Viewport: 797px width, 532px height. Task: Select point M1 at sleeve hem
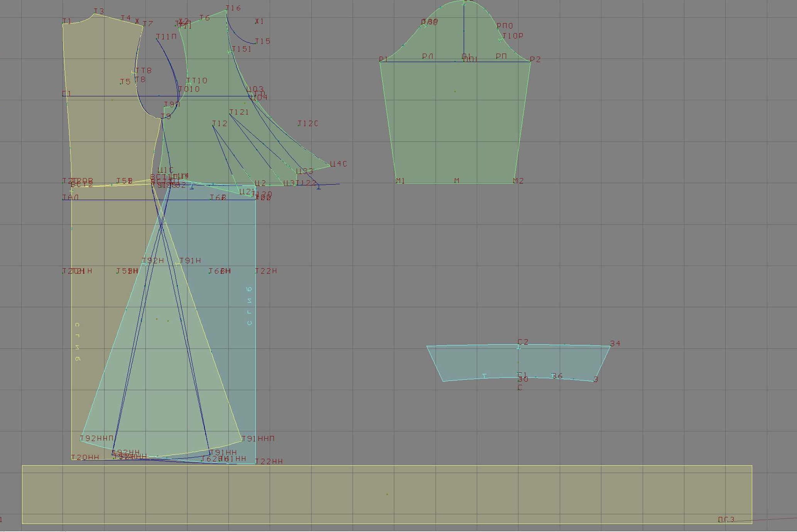[397, 183]
